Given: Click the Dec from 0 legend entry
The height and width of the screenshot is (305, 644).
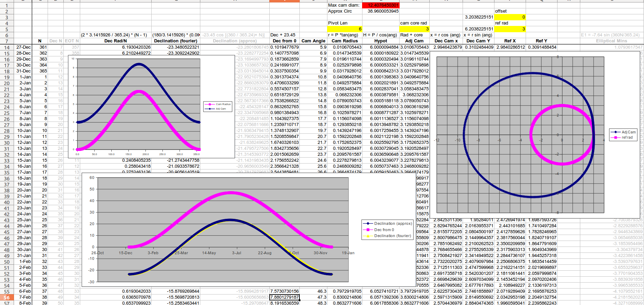Looking at the screenshot, I should (384, 230).
